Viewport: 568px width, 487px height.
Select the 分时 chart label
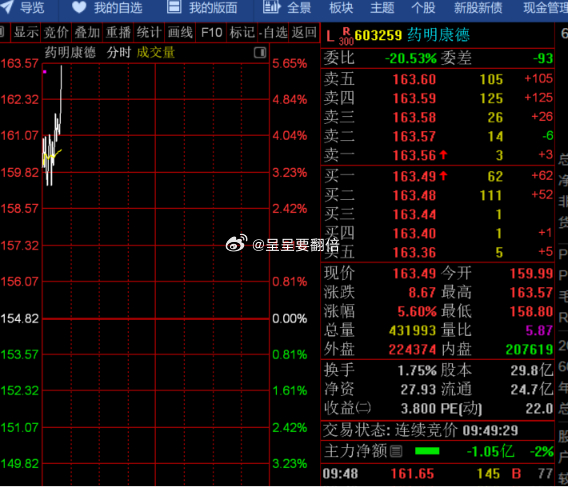pyautogui.click(x=118, y=53)
